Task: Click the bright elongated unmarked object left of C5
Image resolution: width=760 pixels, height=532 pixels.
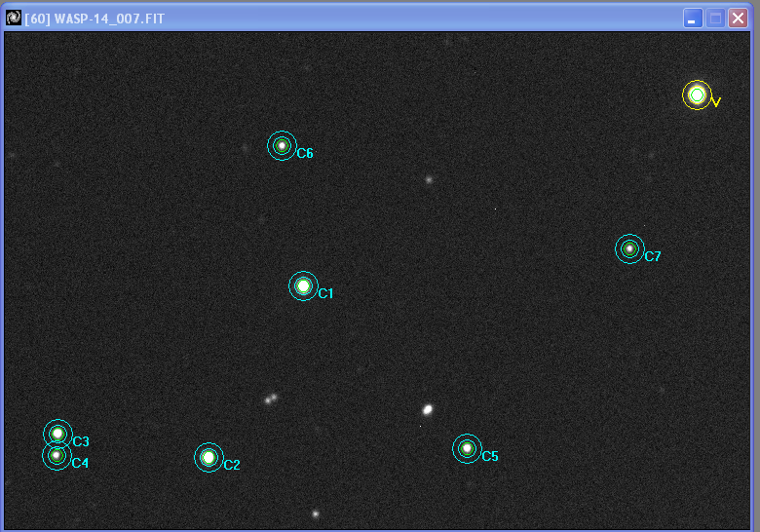Action: click(427, 409)
